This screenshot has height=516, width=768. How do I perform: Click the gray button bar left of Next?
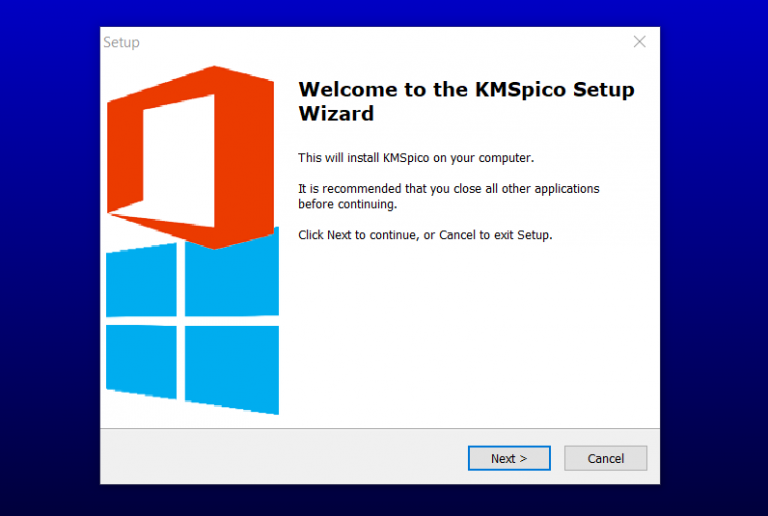[284, 457]
